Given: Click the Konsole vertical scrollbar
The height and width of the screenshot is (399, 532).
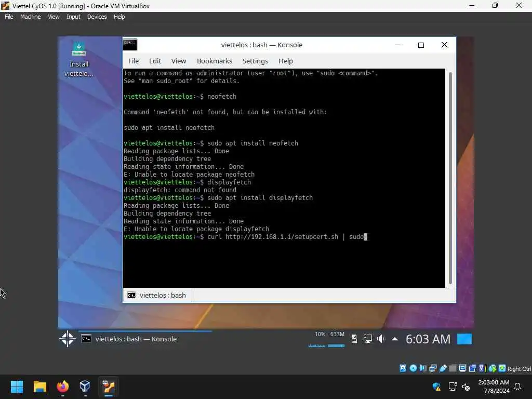Looking at the screenshot, I should click(450, 178).
